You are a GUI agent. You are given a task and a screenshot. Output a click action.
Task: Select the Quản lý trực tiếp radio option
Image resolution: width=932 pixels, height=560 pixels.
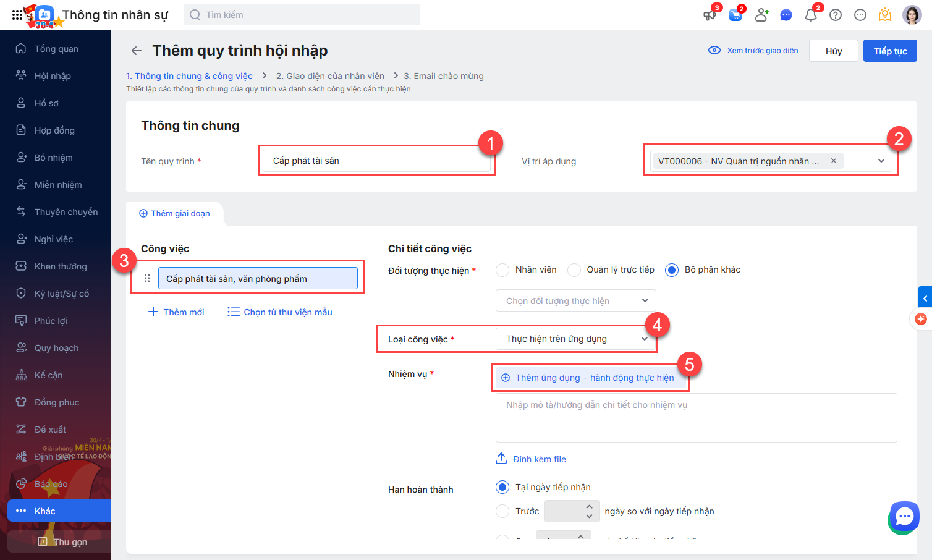point(574,270)
